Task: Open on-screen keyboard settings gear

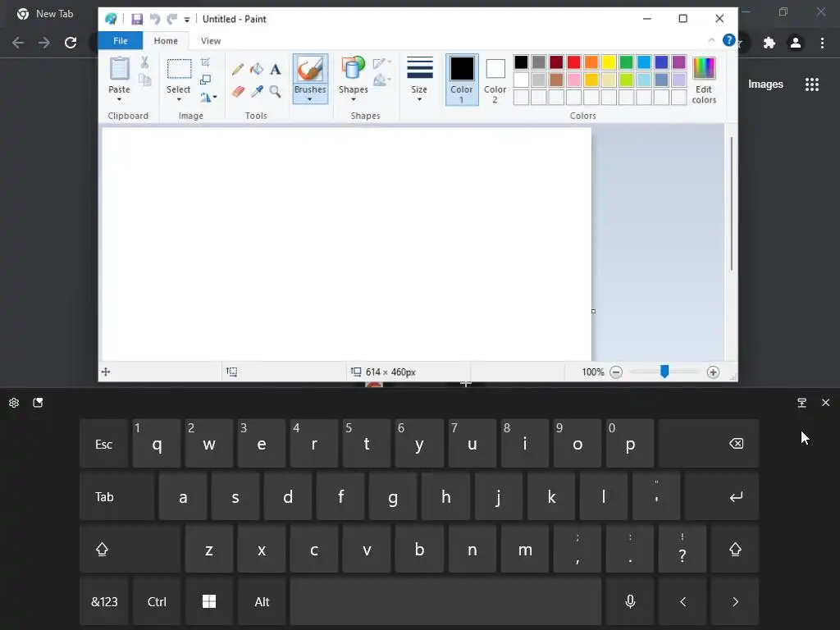Action: tap(14, 403)
